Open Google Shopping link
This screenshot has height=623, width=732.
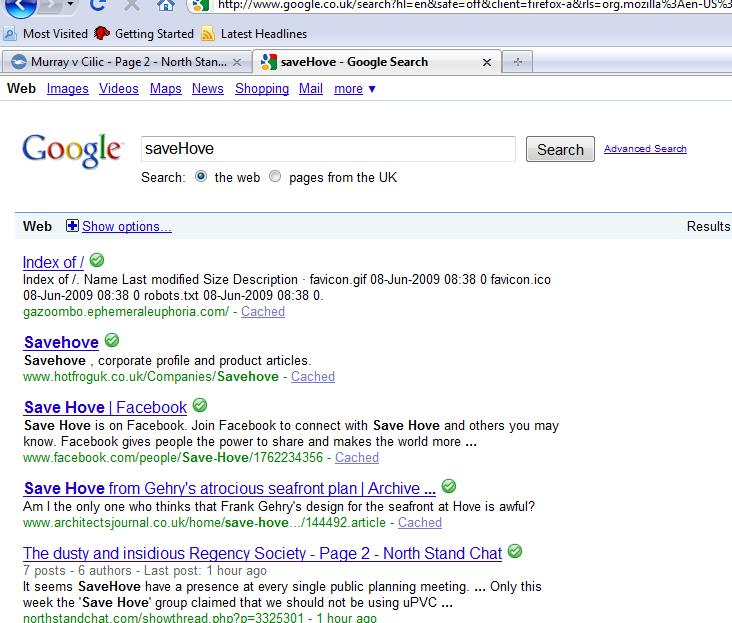tap(262, 88)
